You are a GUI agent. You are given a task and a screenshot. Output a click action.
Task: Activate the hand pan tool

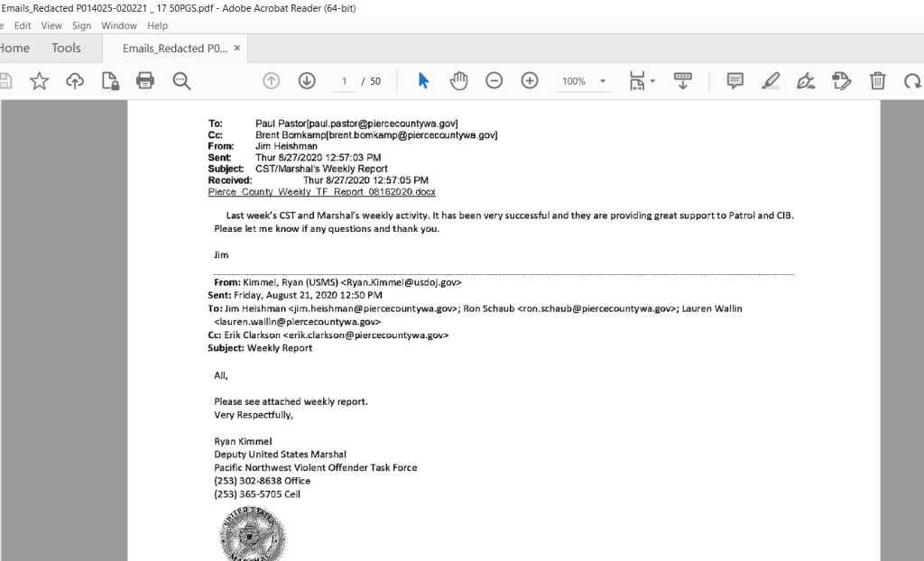pos(459,81)
